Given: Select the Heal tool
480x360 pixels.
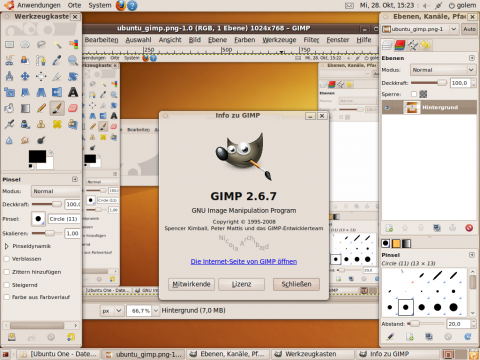Looking at the screenshot, I should (57, 124).
